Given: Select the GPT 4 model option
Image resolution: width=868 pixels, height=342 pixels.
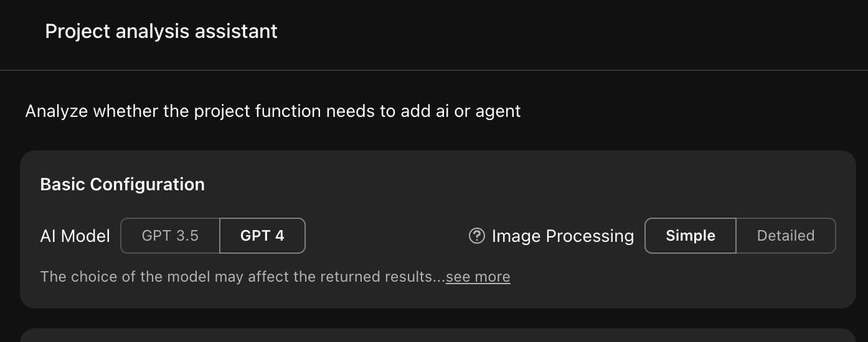Looking at the screenshot, I should [x=262, y=236].
